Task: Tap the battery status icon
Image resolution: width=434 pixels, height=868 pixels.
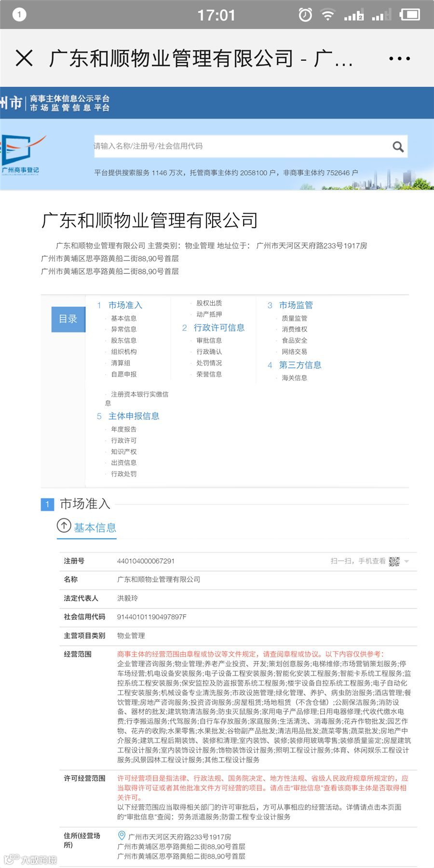Action: 409,15
